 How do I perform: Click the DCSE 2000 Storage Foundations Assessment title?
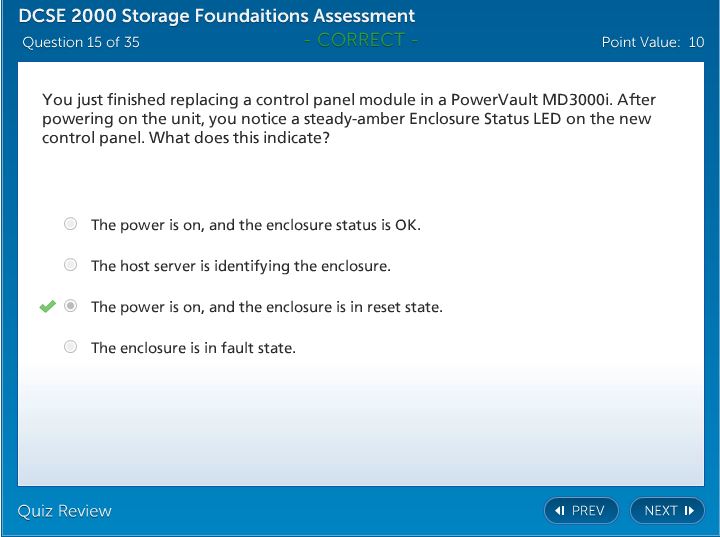click(216, 16)
